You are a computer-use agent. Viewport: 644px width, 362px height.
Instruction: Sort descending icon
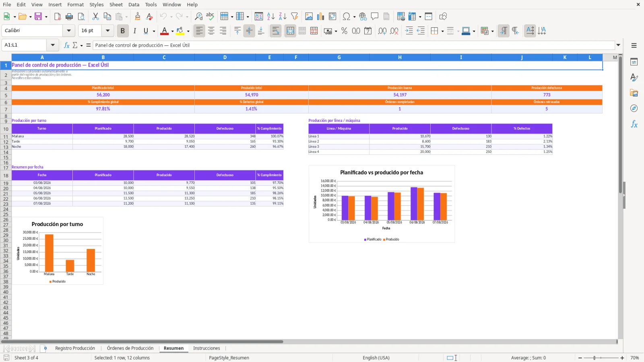[283, 16]
